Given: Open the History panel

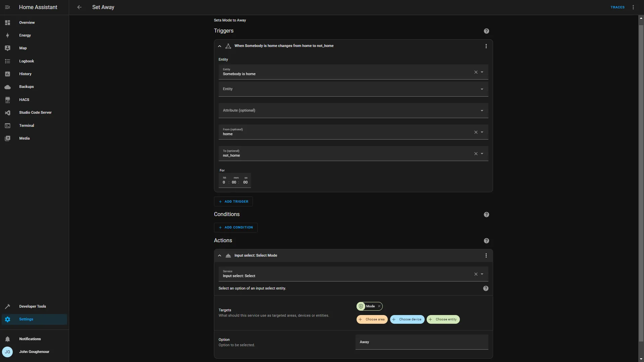Looking at the screenshot, I should coord(34,74).
